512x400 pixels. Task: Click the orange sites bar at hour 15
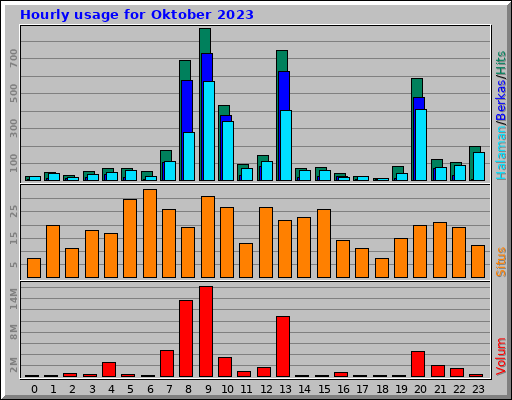[324, 243]
